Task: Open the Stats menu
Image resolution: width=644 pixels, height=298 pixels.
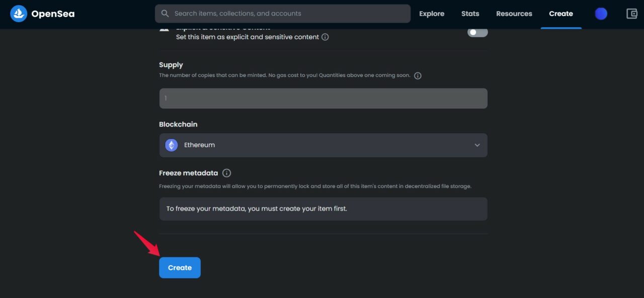Action: coord(470,14)
